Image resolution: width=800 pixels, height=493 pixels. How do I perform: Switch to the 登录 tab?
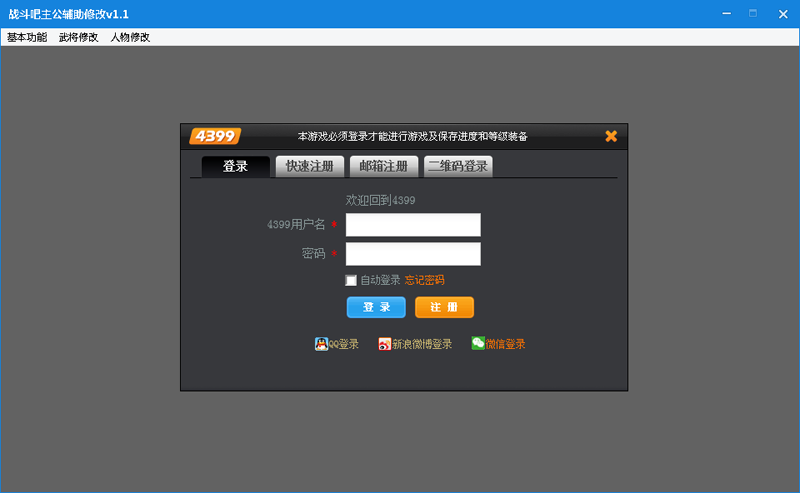236,166
